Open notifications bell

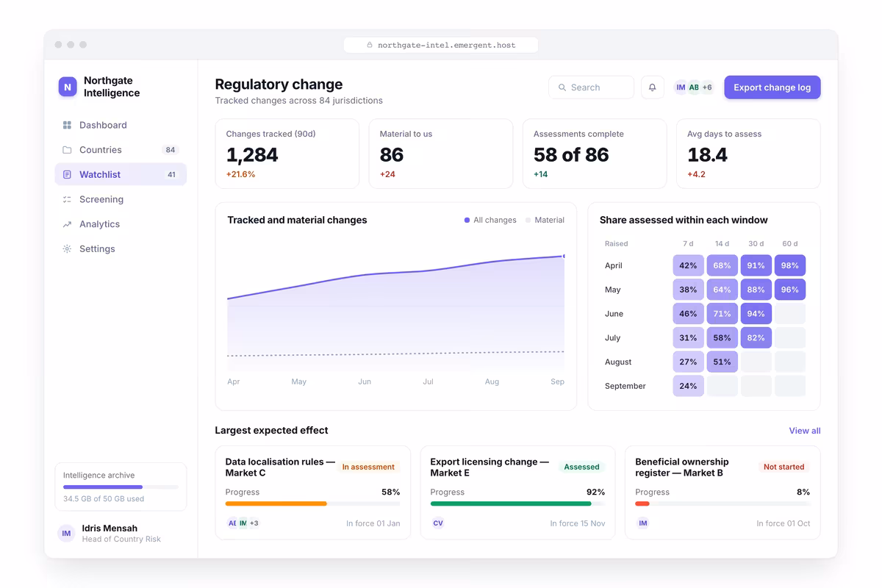(x=652, y=87)
